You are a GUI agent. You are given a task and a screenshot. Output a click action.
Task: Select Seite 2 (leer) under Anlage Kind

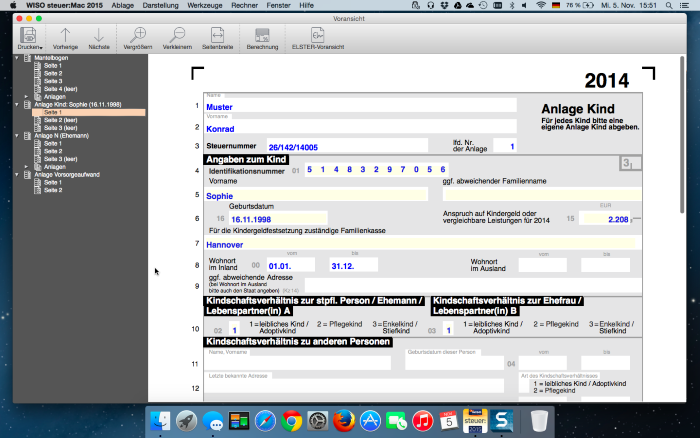[x=60, y=120]
